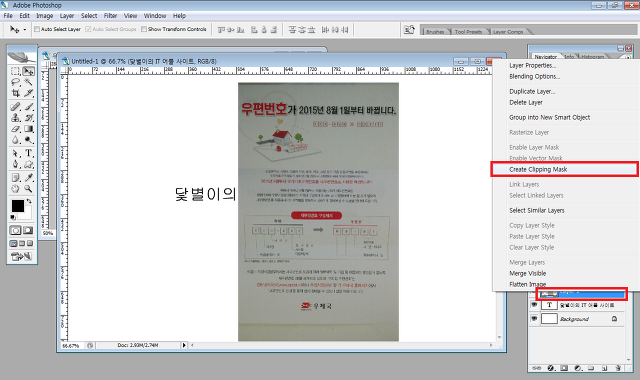640x380 pixels.
Task: Add layer mask at Layers panel bottom
Action: (564, 368)
